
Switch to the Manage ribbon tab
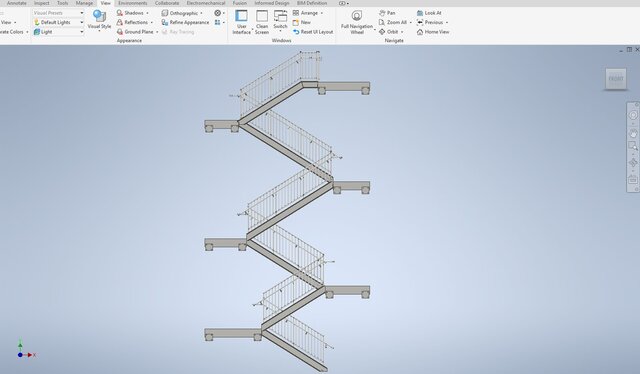tap(84, 3)
